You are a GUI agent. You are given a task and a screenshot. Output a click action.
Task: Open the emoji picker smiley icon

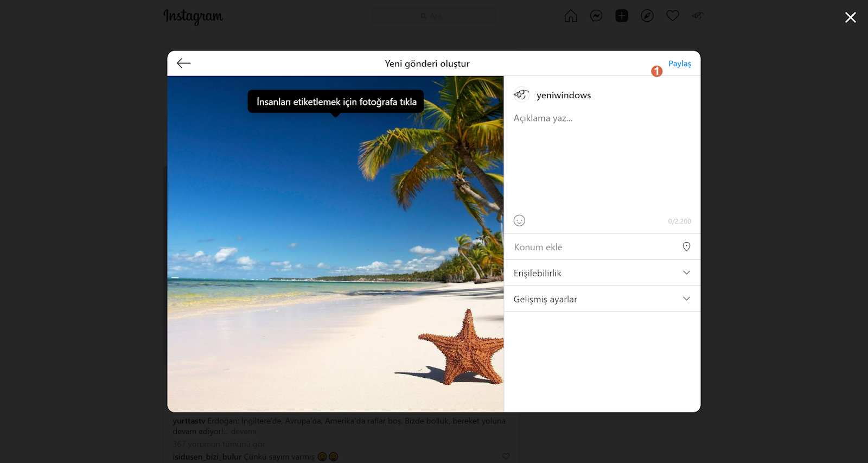[519, 220]
